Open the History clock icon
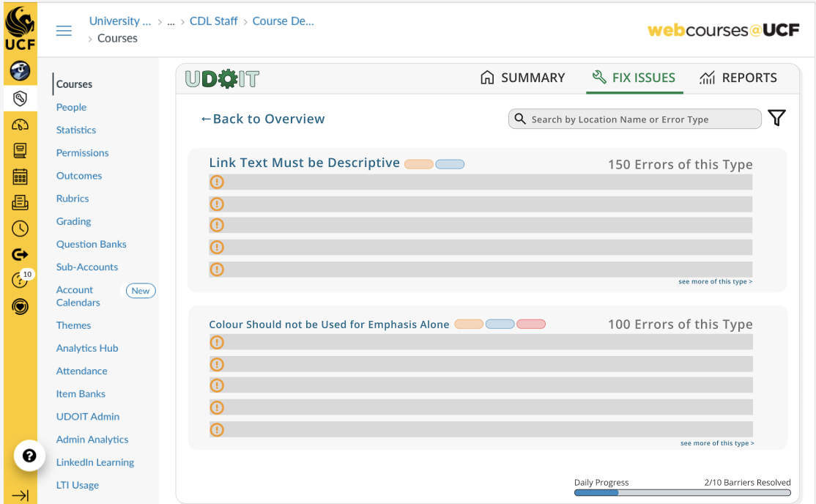 click(21, 228)
